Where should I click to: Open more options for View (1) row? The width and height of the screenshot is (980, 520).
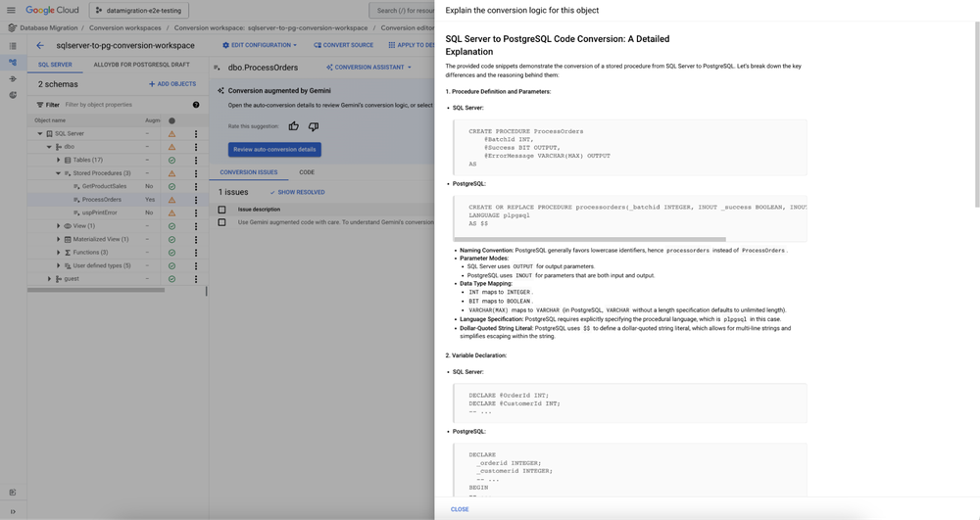tap(196, 226)
